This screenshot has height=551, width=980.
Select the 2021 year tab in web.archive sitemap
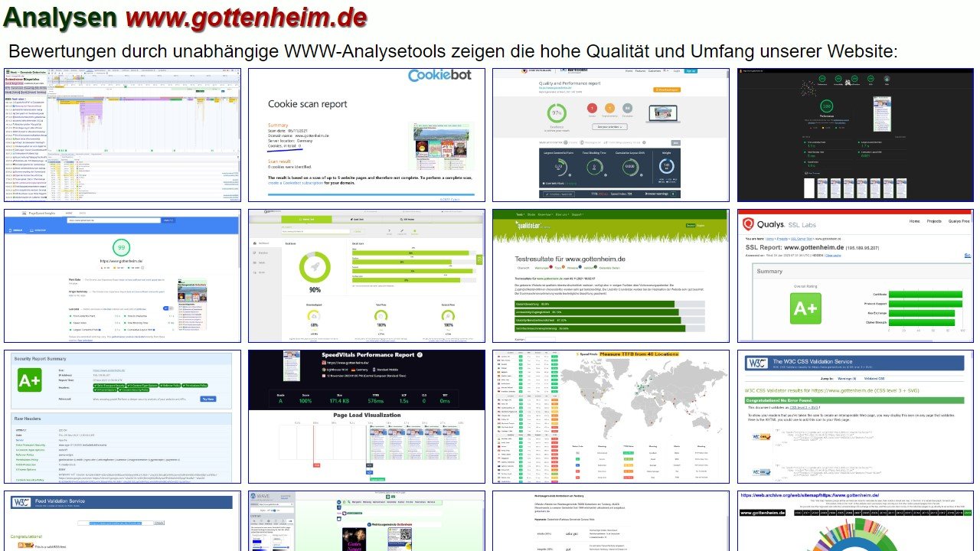pos(967,513)
